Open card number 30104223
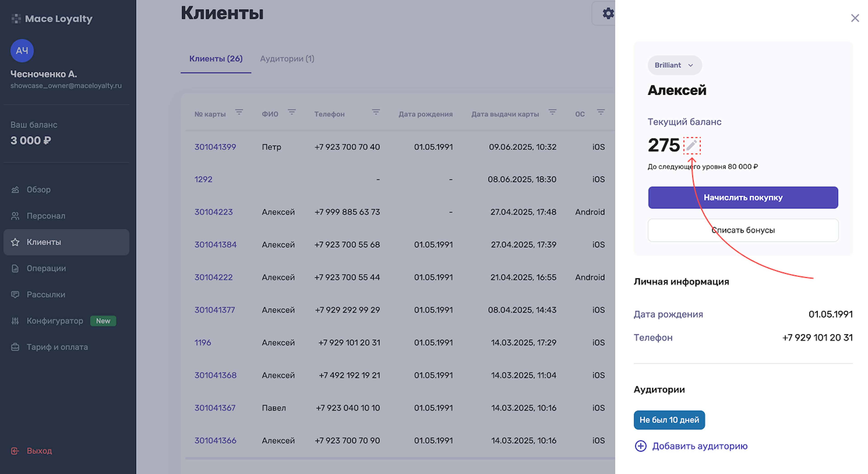 [214, 212]
